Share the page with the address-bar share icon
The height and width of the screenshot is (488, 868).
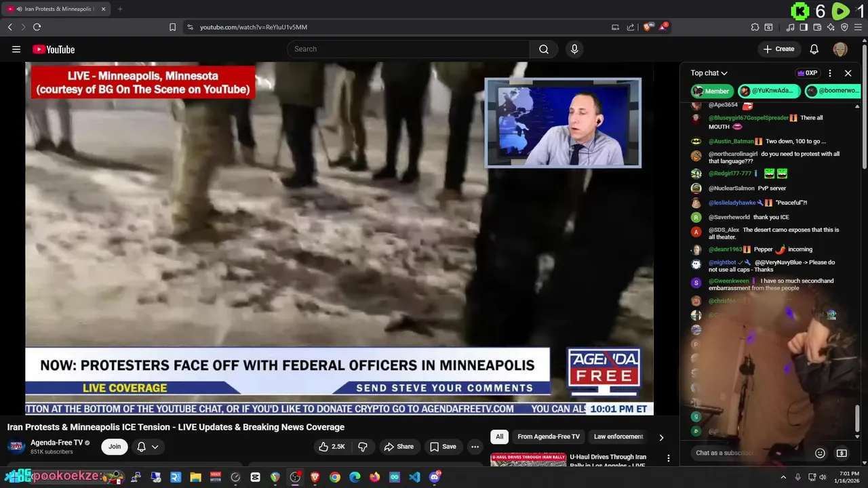pos(631,27)
